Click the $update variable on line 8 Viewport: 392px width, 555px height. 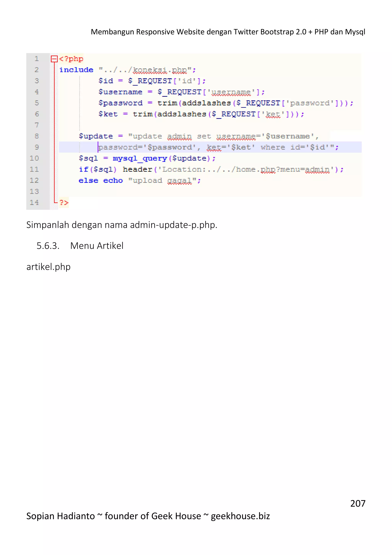pyautogui.click(x=96, y=136)
